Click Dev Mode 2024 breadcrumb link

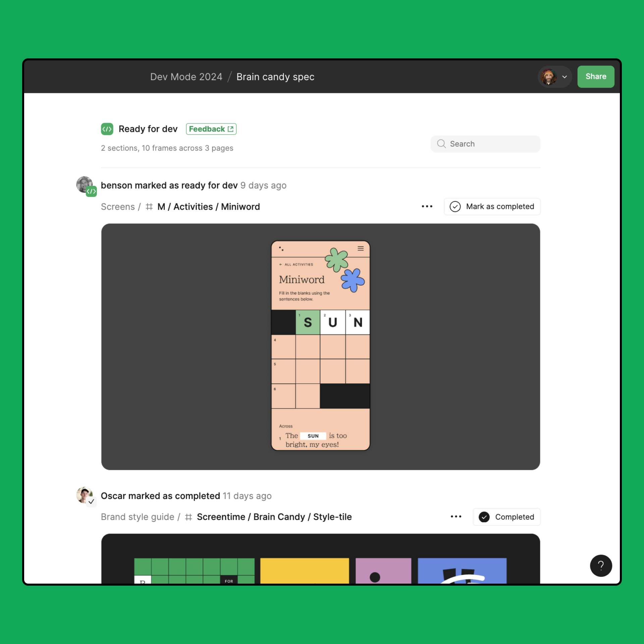186,77
